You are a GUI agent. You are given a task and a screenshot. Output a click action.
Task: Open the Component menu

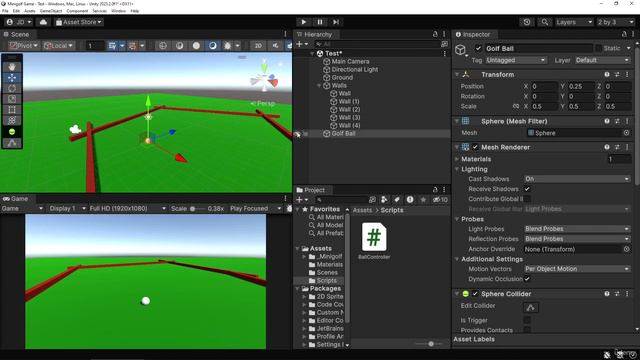77,11
